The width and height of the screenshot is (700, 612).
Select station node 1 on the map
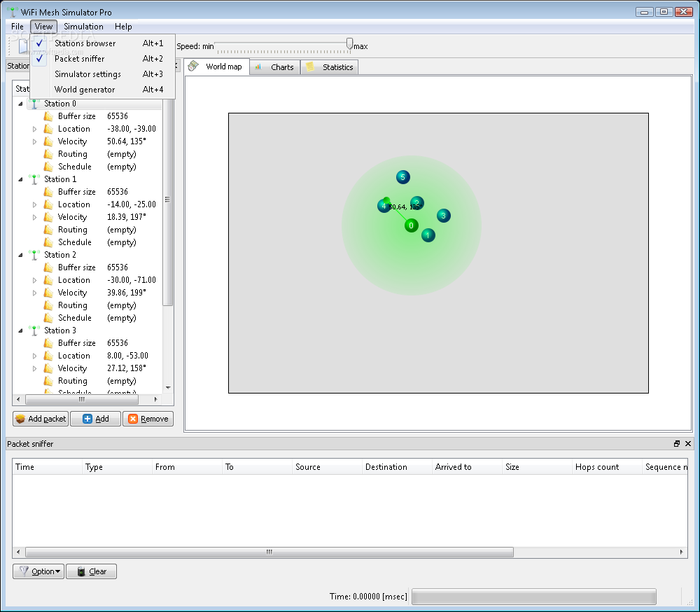pos(428,235)
